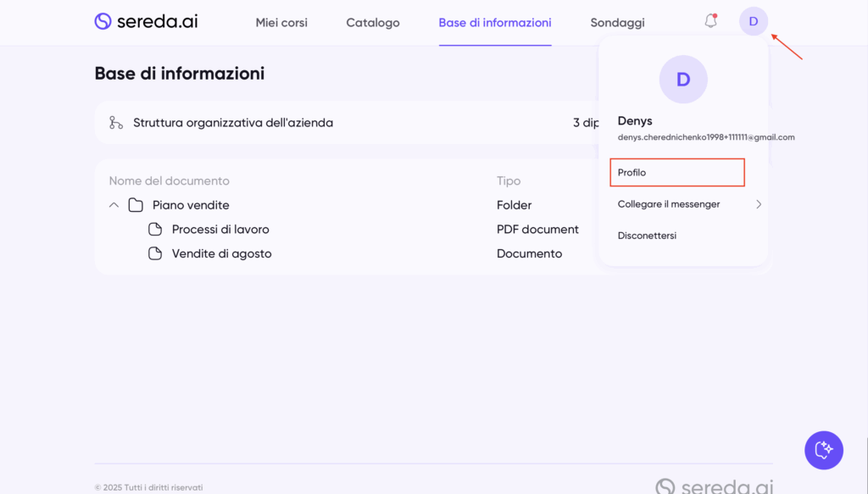
Task: Click the sereda.ai logo in header
Action: 146,22
